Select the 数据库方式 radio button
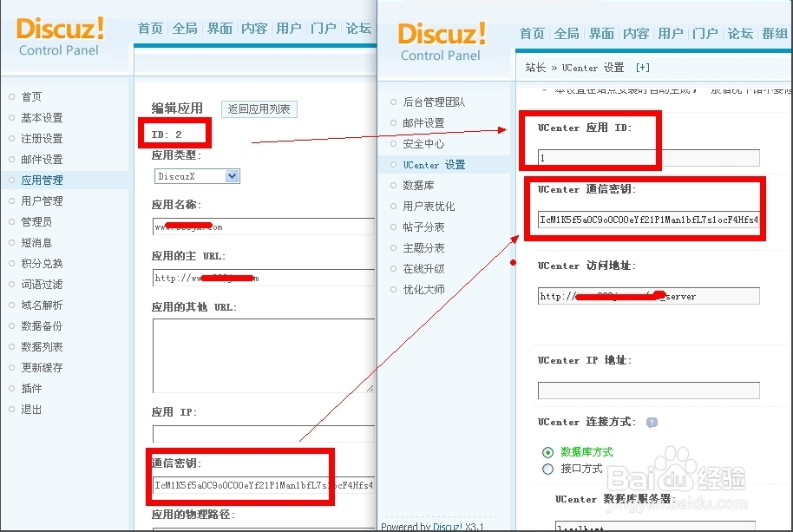 click(x=547, y=452)
